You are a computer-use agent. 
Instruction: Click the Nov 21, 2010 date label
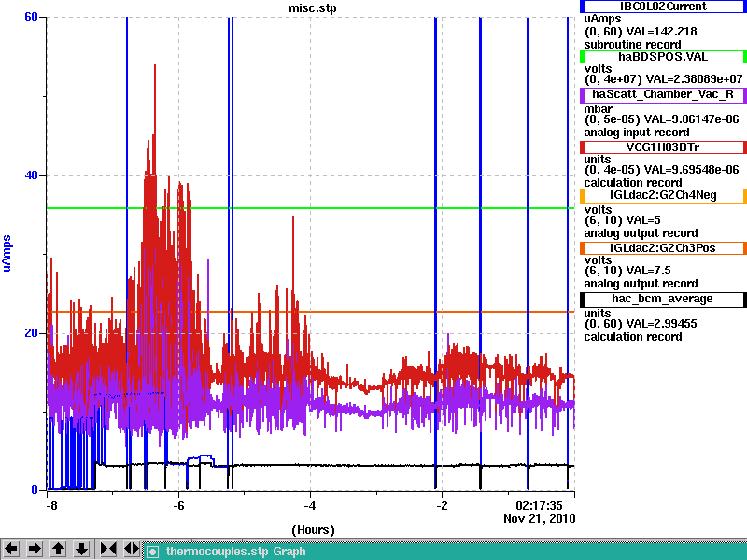tap(540, 519)
